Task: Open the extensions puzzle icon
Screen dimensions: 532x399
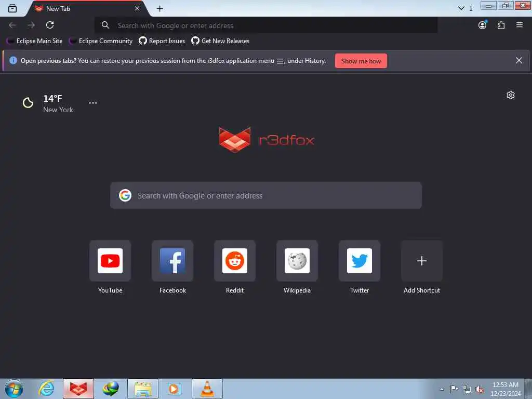Action: [501, 25]
